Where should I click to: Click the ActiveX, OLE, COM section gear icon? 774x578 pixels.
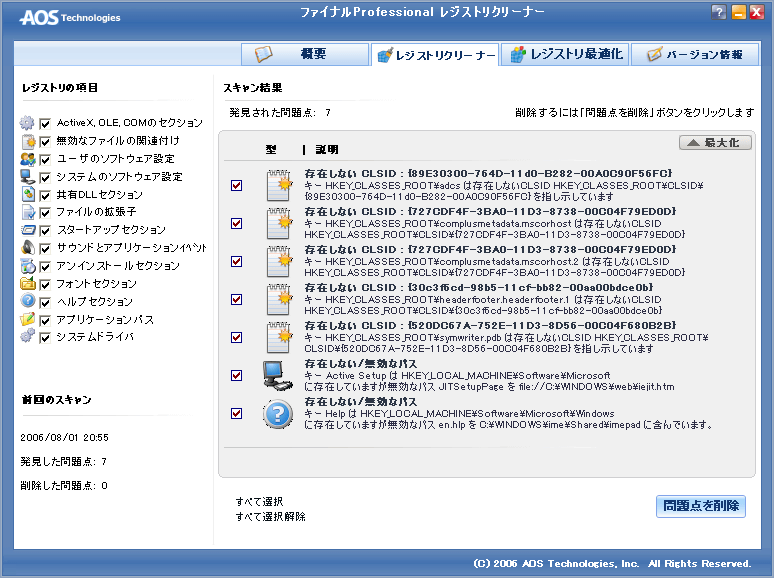[x=27, y=122]
